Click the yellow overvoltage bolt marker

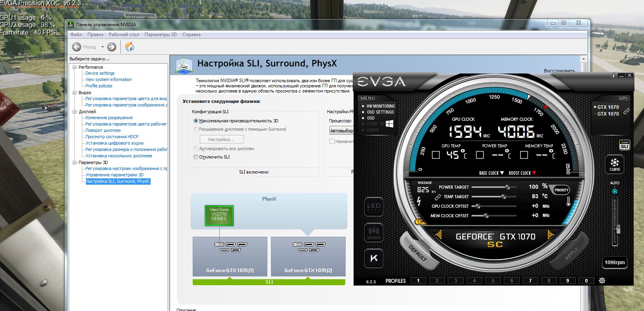(418, 222)
